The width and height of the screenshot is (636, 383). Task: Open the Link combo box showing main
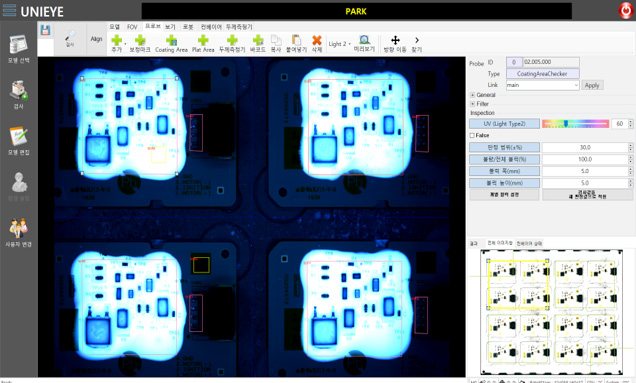pyautogui.click(x=542, y=85)
